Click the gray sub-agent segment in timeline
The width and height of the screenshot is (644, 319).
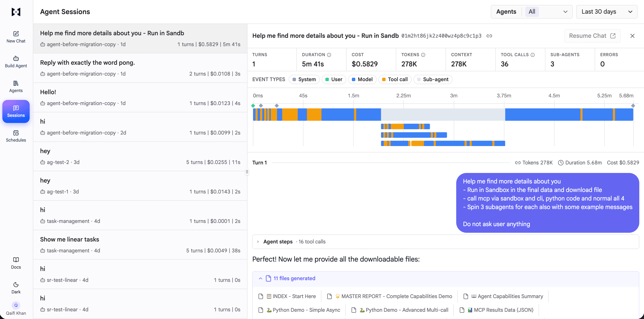443,115
